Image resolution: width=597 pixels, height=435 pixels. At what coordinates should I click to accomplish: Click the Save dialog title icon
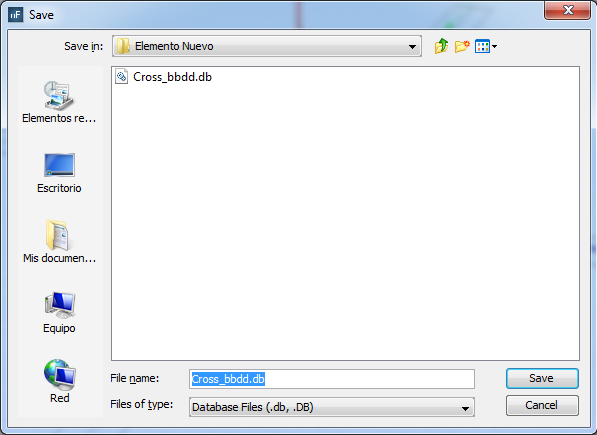pos(15,15)
